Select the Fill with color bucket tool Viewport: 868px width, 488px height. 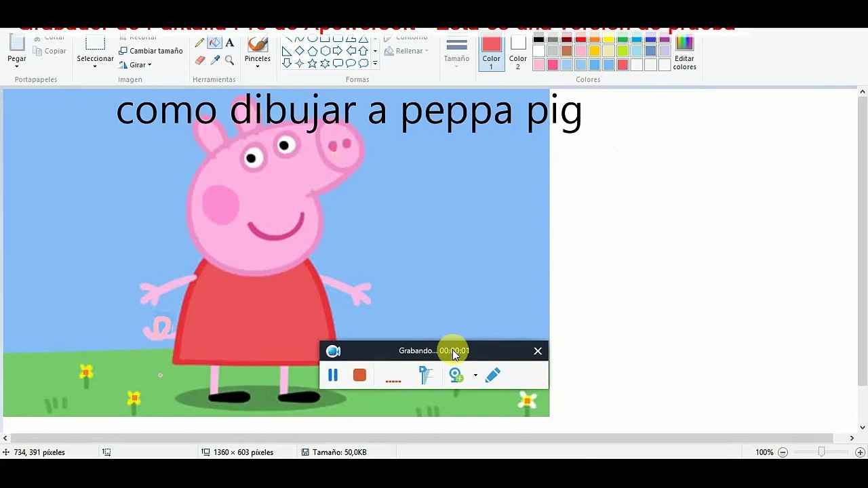214,43
